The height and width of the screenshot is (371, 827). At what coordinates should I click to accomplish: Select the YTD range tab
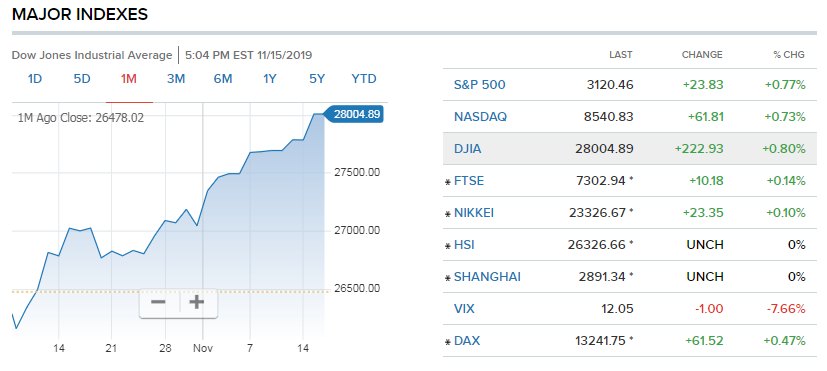364,79
